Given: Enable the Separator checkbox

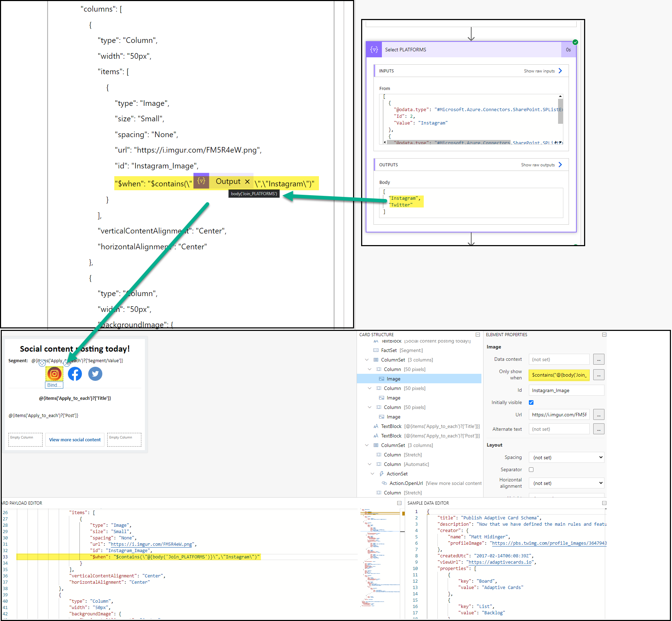Looking at the screenshot, I should click(531, 469).
